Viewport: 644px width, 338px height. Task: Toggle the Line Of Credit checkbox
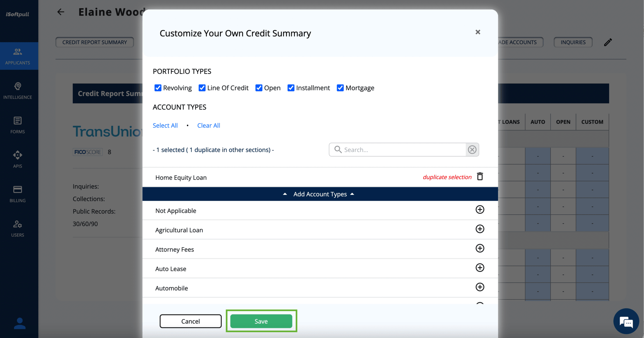202,88
